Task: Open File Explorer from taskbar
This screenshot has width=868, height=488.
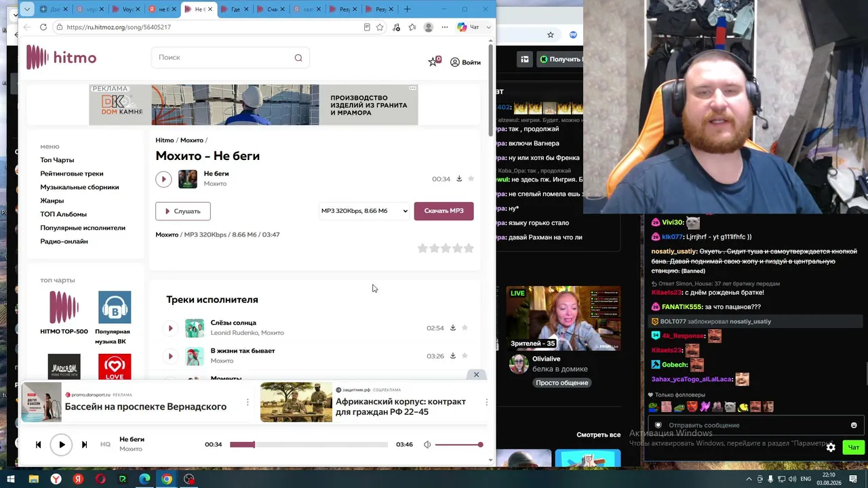Action: click(33, 479)
